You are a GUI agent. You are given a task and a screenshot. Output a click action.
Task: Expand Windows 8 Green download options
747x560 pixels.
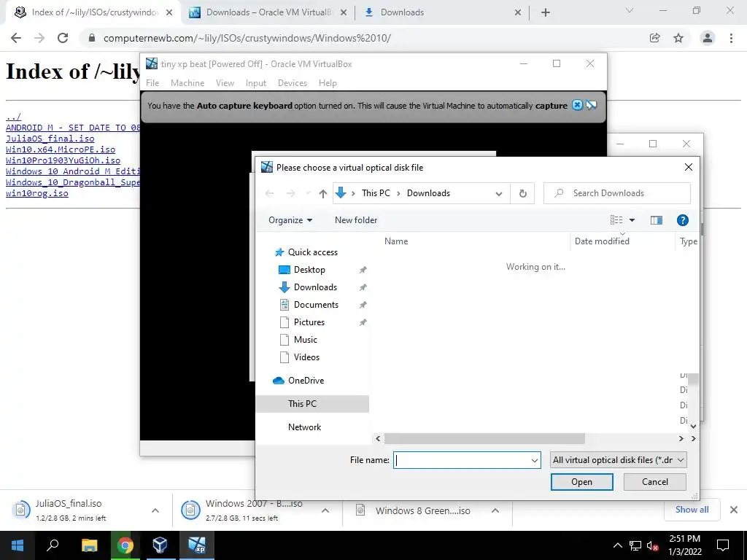coord(495,510)
